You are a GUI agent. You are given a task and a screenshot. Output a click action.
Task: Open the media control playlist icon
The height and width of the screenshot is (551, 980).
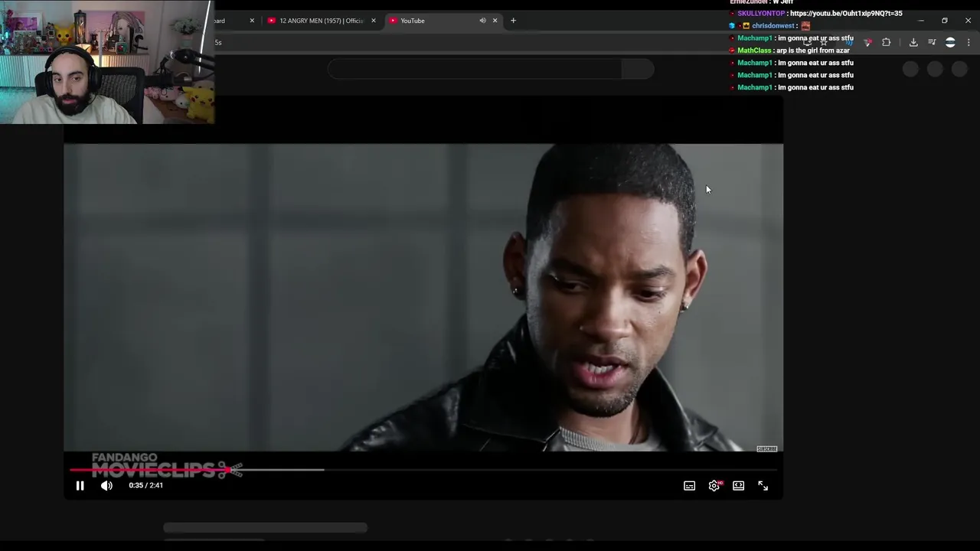pos(932,43)
